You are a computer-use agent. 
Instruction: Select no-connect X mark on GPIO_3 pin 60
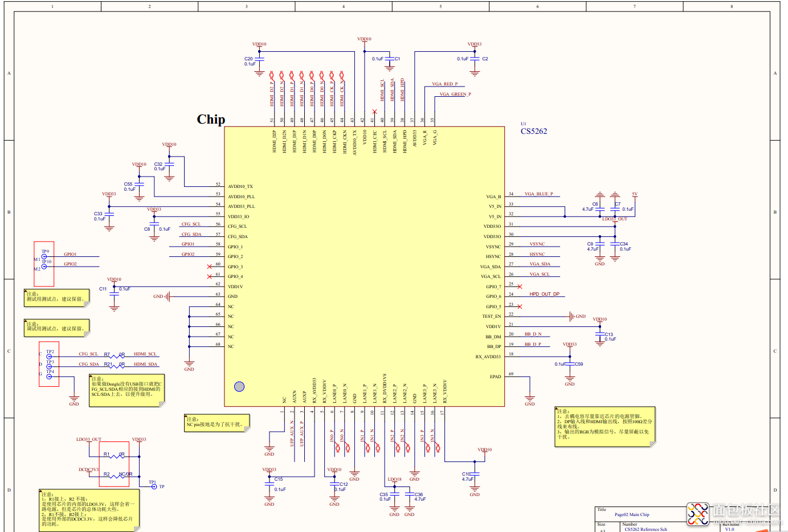(x=209, y=267)
